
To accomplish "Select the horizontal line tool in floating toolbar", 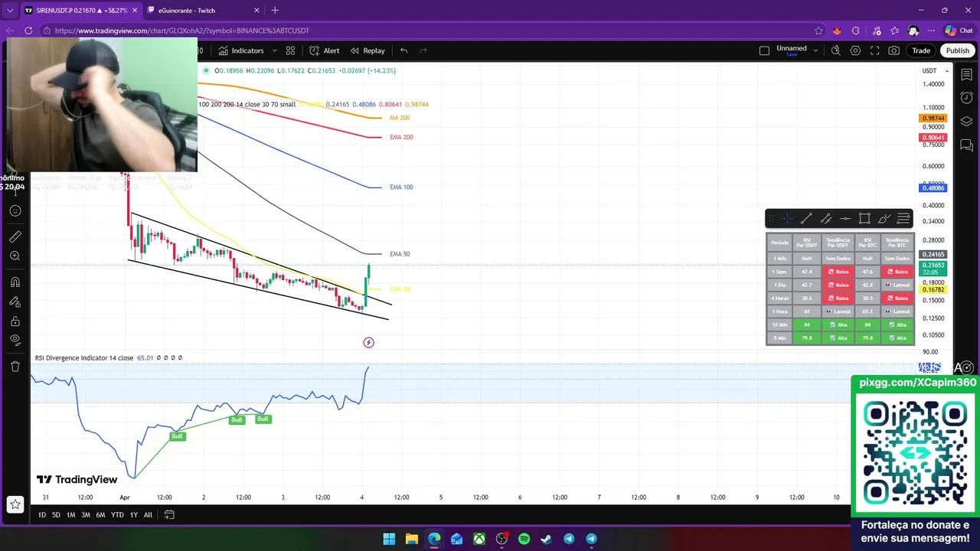I will tap(845, 219).
